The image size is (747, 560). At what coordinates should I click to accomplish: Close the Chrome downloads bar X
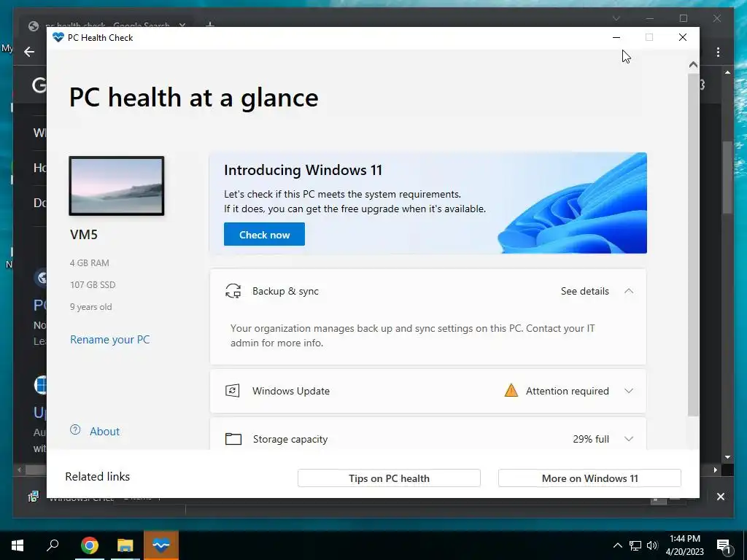[x=720, y=497]
